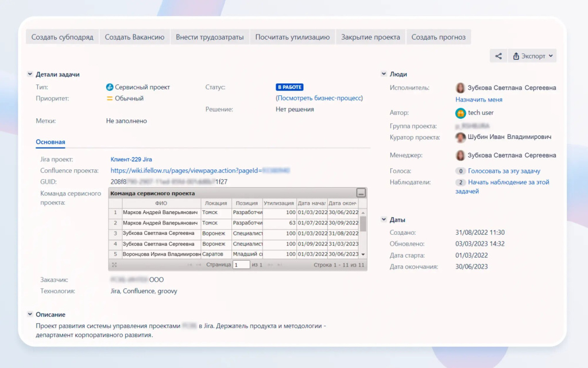Click scroll down arrow in team table

(x=363, y=254)
